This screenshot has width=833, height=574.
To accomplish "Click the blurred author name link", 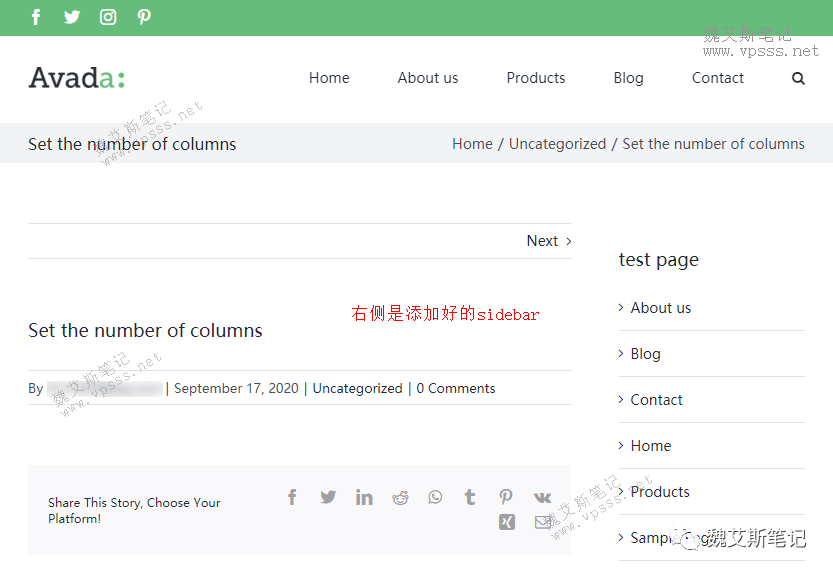I will (105, 389).
